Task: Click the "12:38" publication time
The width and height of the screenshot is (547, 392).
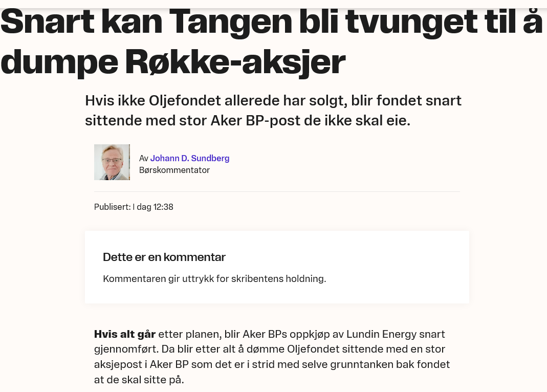Action: coord(163,207)
